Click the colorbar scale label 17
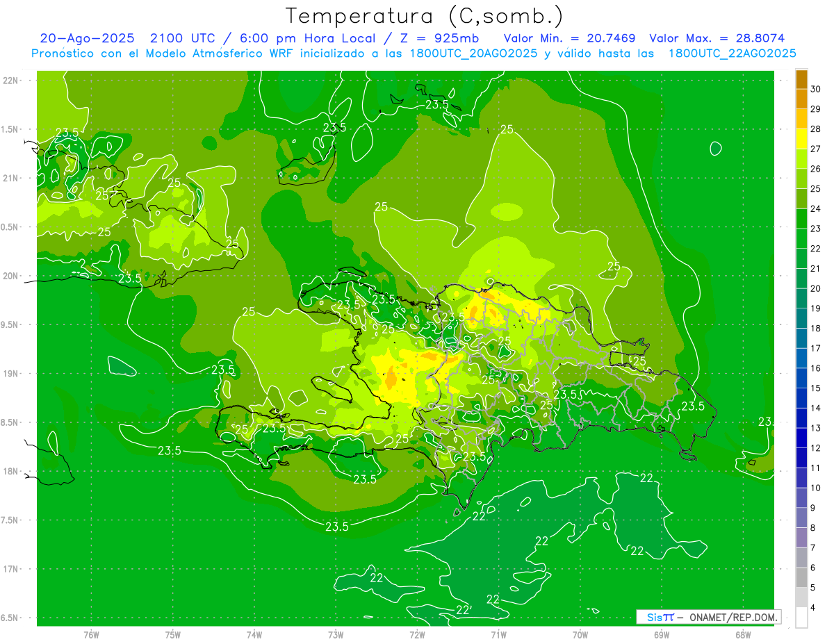Screen dimensions: 834x644 click(816, 349)
